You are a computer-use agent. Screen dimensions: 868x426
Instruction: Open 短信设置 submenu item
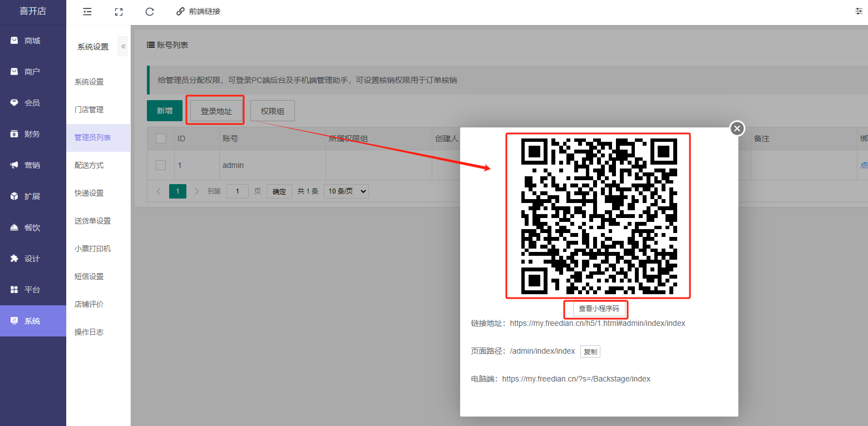tap(98, 276)
